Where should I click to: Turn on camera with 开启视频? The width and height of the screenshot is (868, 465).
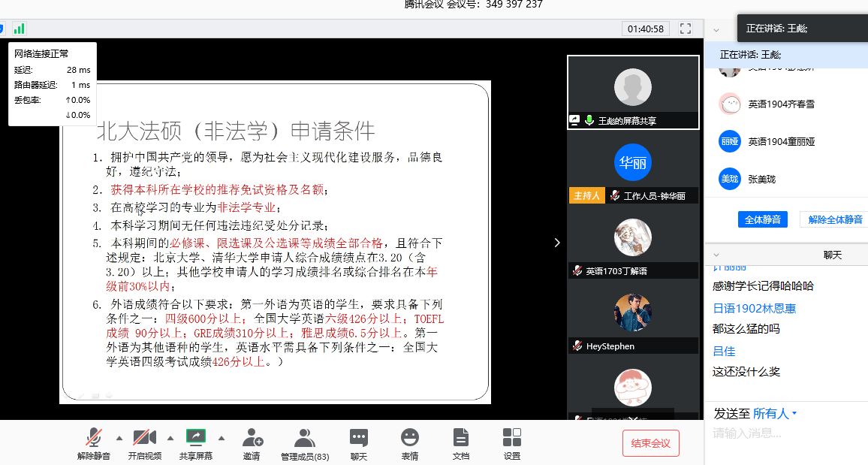point(144,442)
